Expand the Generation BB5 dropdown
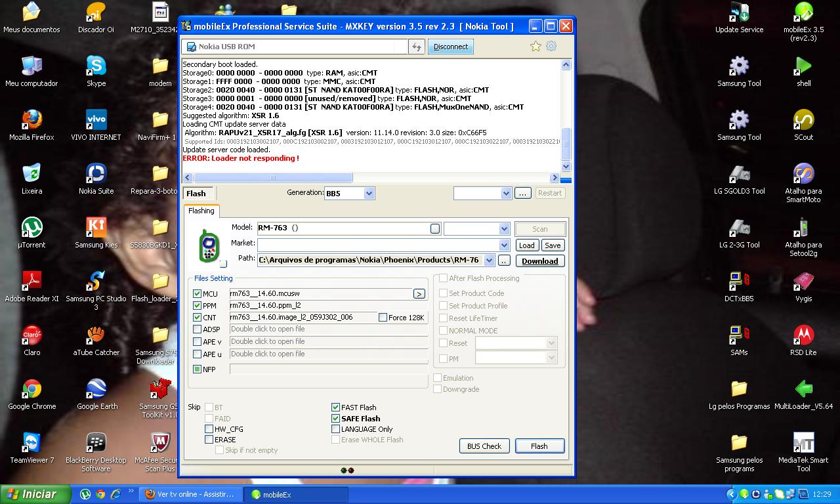This screenshot has width=840, height=504. 369,193
